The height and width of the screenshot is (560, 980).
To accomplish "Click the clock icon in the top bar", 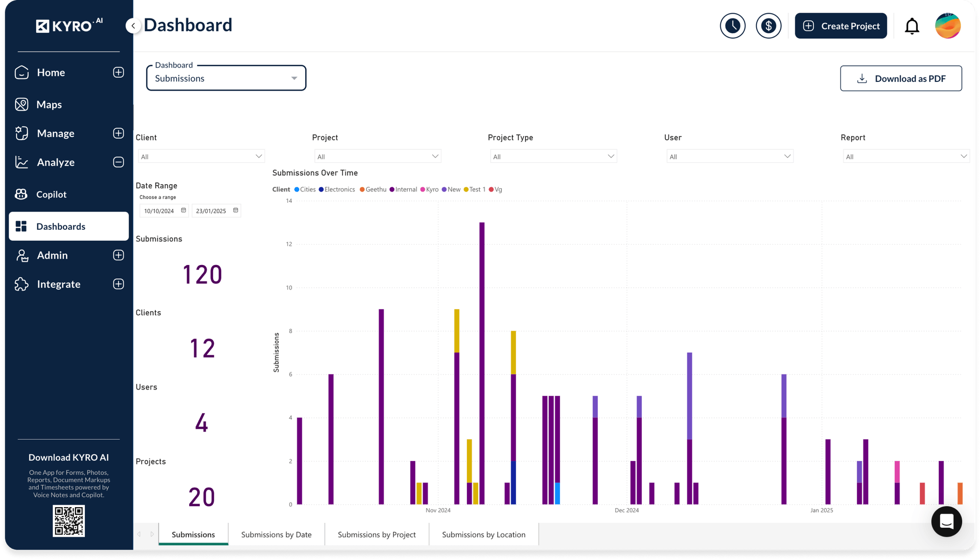I will 732,25.
